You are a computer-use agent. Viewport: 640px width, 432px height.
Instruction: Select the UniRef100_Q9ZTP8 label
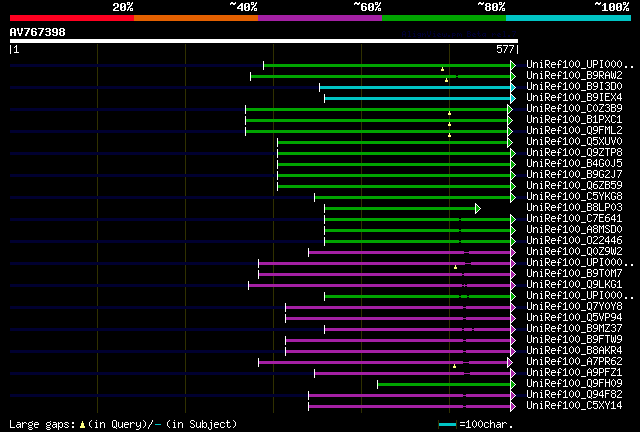(x=574, y=152)
